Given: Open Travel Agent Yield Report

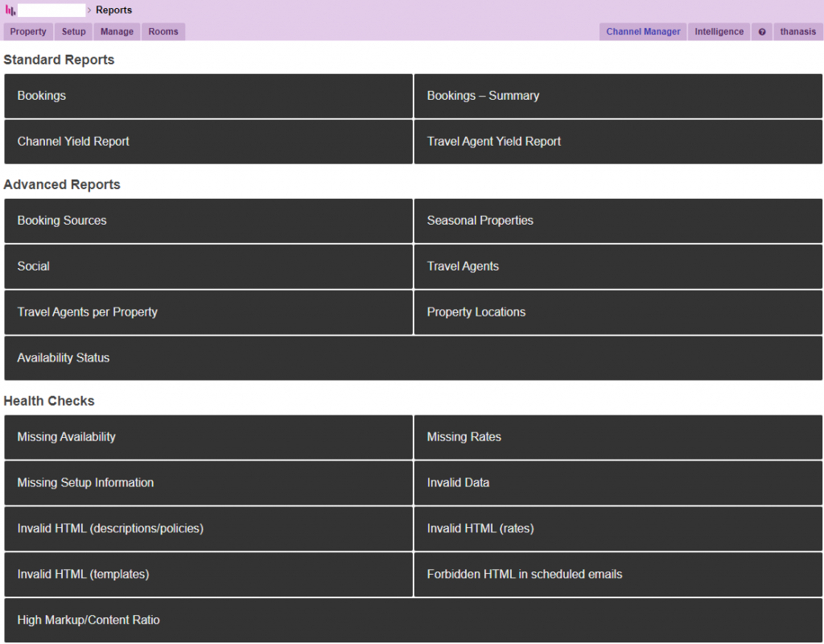Looking at the screenshot, I should click(618, 142).
